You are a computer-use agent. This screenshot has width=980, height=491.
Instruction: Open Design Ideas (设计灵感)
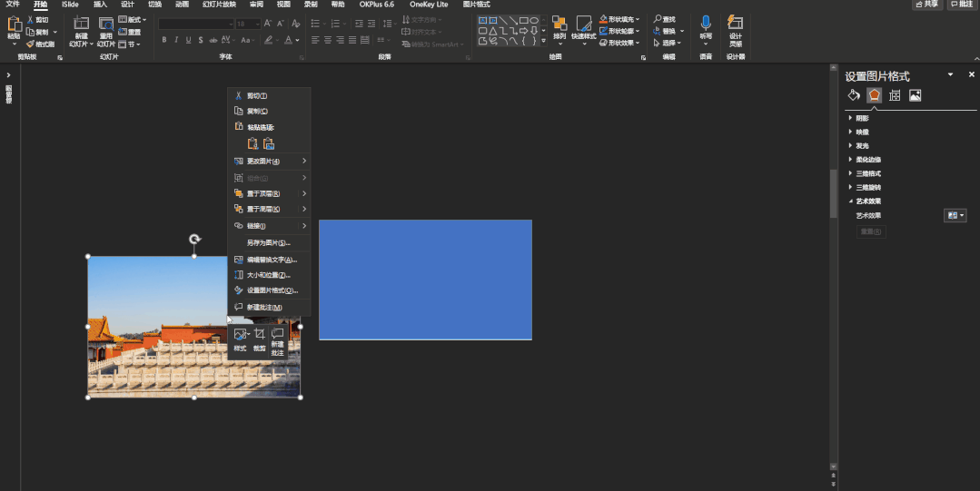[x=736, y=31]
